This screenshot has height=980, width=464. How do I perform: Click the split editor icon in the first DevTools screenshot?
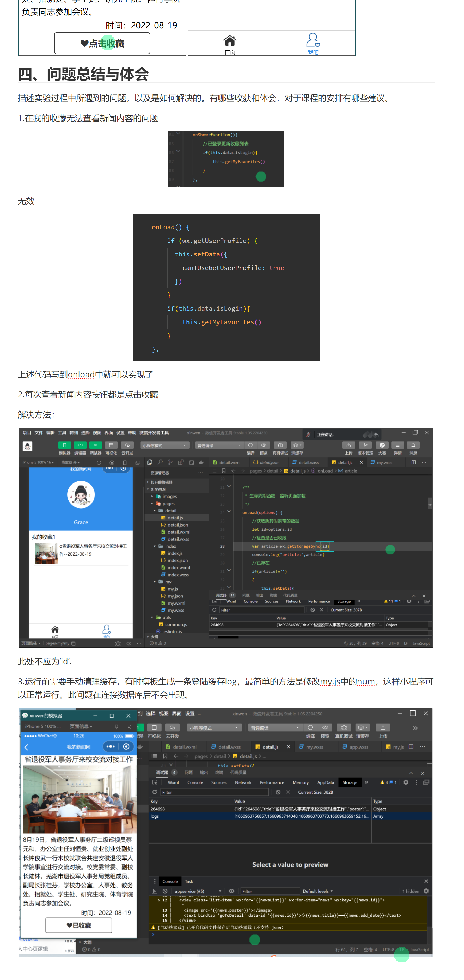coord(413,462)
